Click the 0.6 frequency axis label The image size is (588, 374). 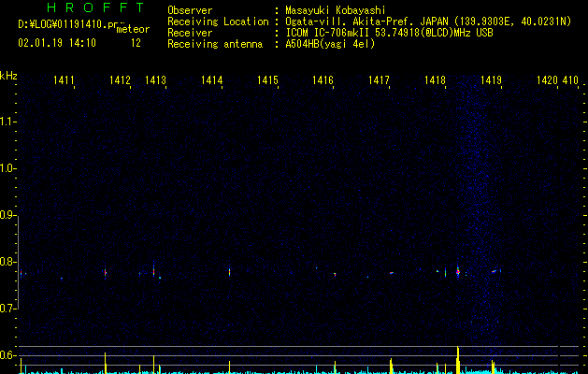click(x=7, y=355)
